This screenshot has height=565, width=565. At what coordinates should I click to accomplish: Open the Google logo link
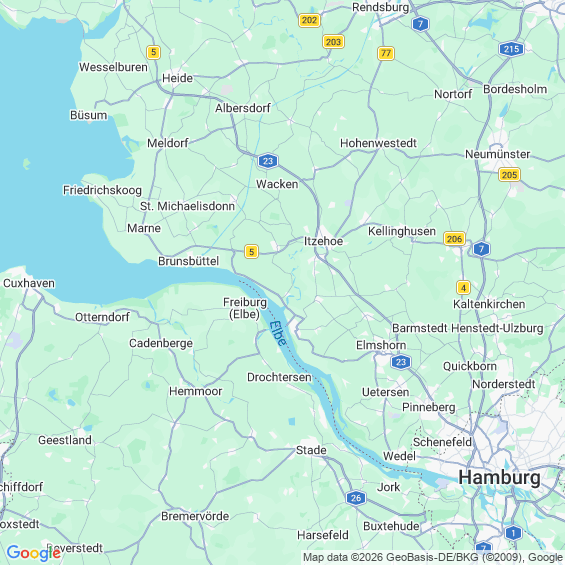tap(34, 553)
